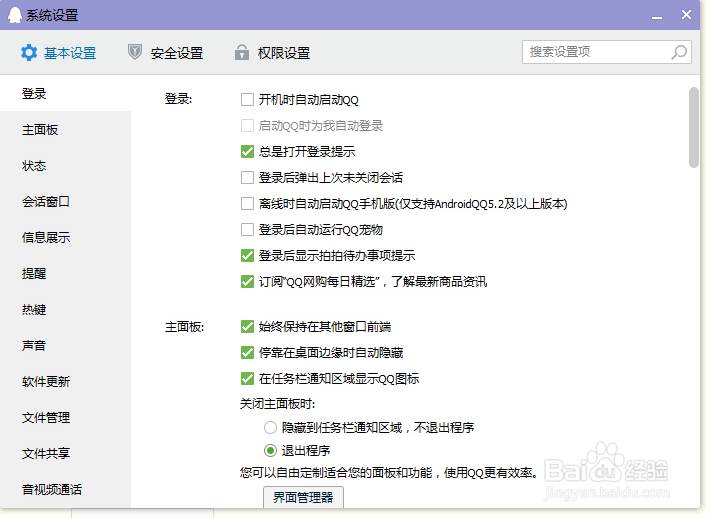Open the 界面管理器 button
The image size is (710, 518).
303,497
